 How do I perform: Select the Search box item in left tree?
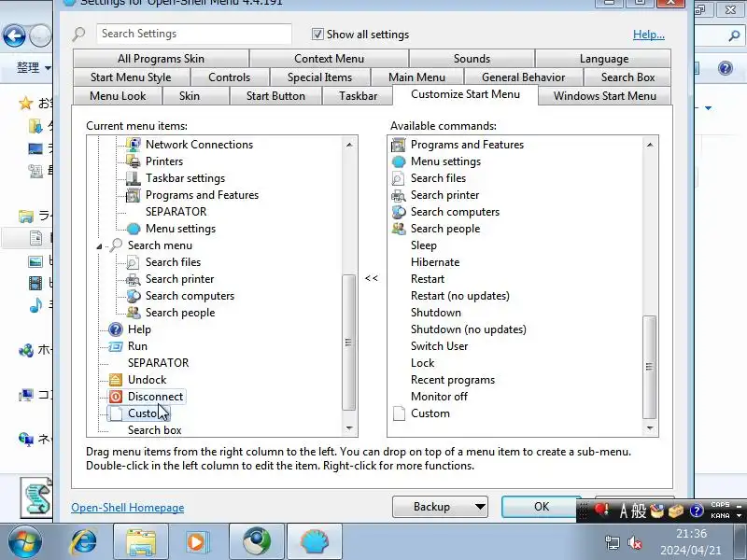(x=154, y=430)
